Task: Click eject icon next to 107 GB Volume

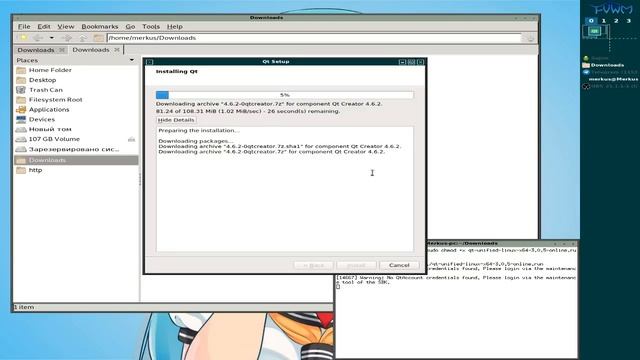Action: click(131, 140)
